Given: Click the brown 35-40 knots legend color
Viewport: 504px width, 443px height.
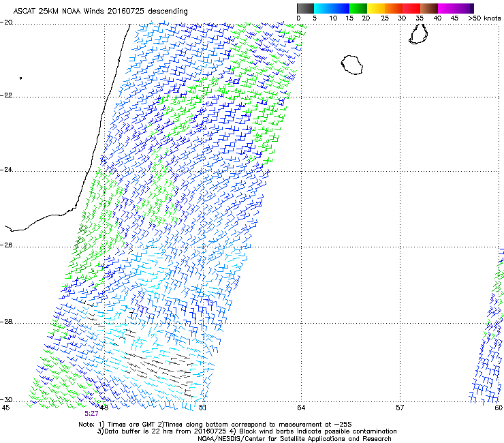Looking at the screenshot, I should click(x=429, y=8).
